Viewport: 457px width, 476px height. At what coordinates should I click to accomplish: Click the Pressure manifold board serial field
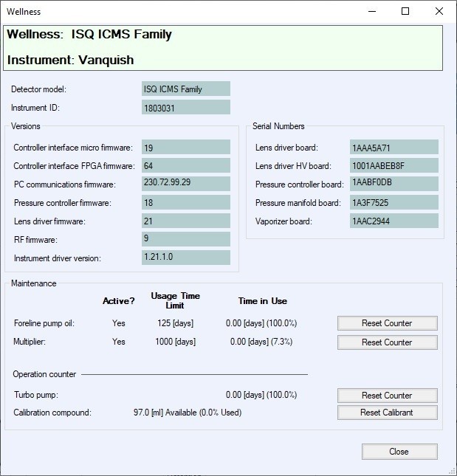(394, 202)
